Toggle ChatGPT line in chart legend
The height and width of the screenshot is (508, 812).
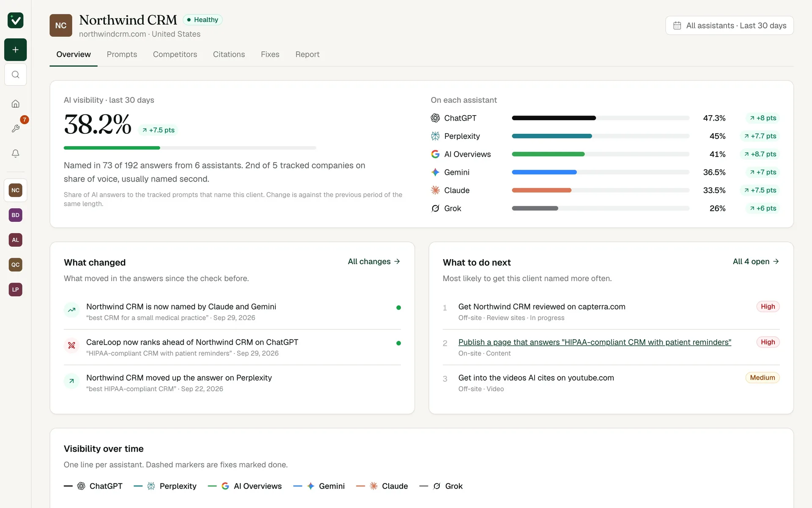pyautogui.click(x=93, y=486)
